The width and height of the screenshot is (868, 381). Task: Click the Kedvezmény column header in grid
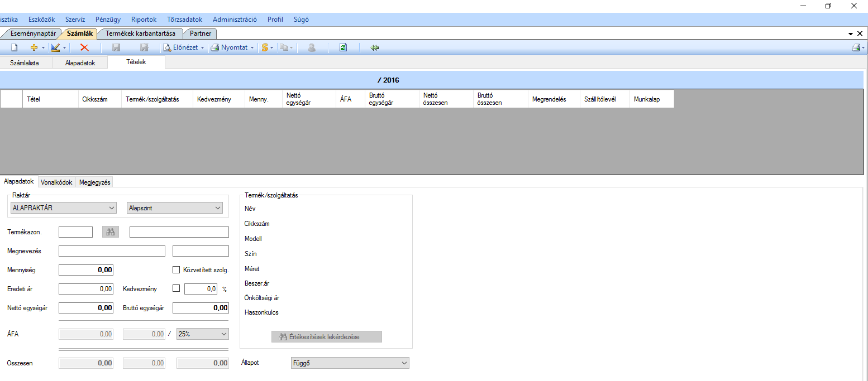click(x=219, y=99)
